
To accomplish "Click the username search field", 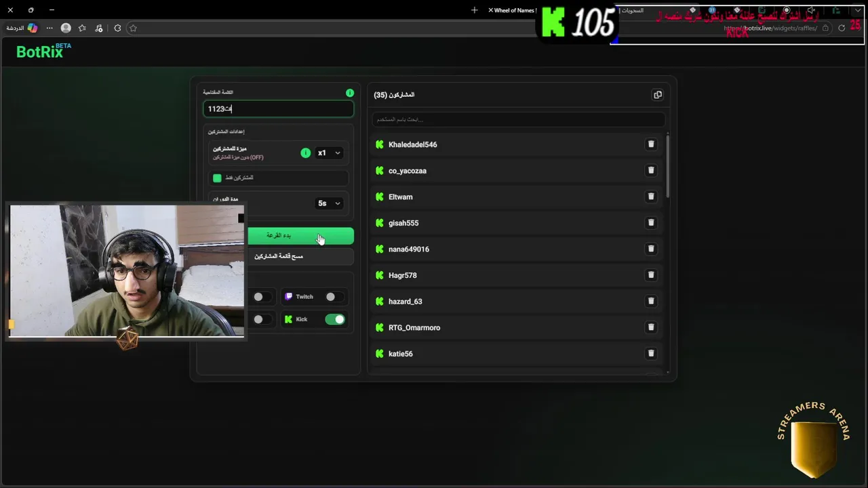I will tap(518, 119).
